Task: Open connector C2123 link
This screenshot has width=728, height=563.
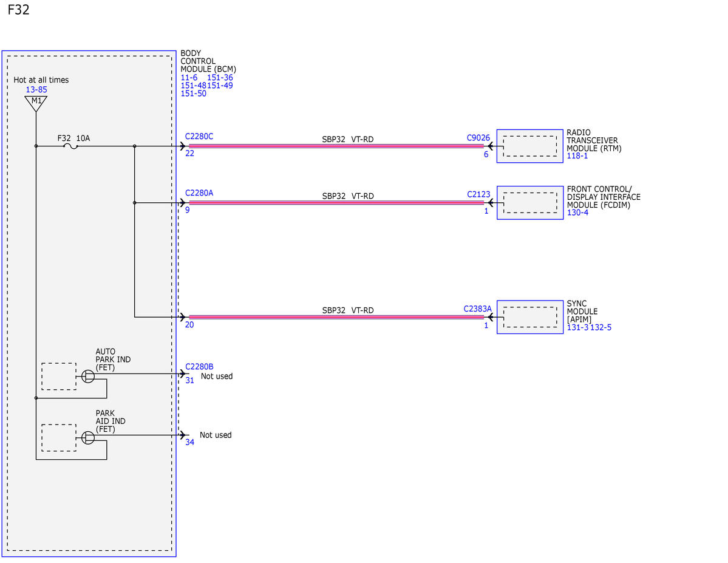Action: (478, 194)
